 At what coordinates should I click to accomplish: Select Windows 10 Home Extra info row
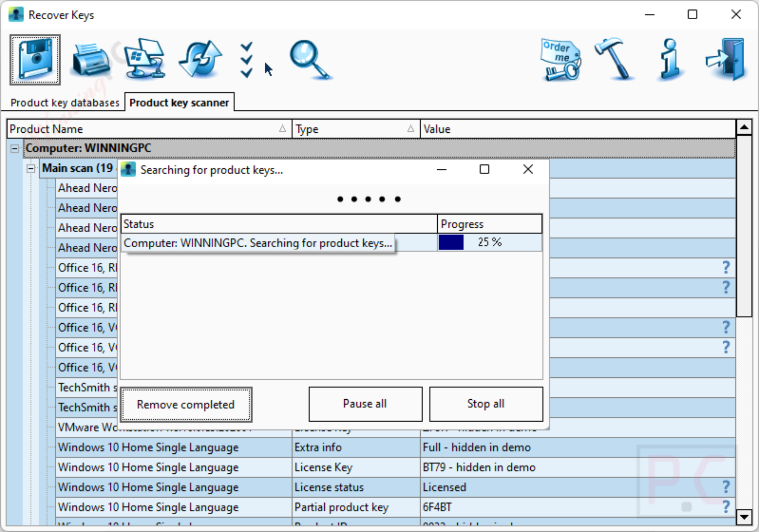(395, 447)
